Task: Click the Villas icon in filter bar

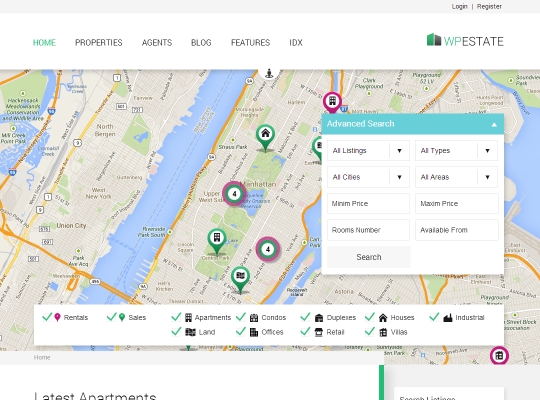Action: pos(383,332)
